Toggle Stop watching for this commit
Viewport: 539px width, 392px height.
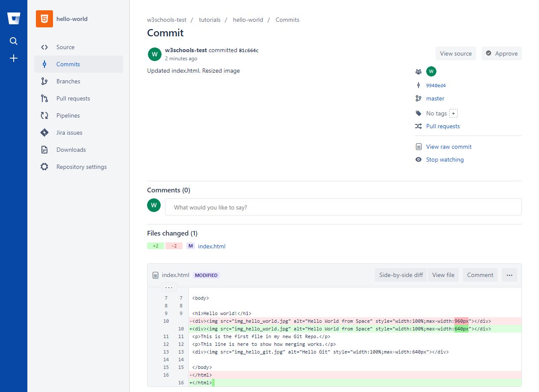pos(445,159)
